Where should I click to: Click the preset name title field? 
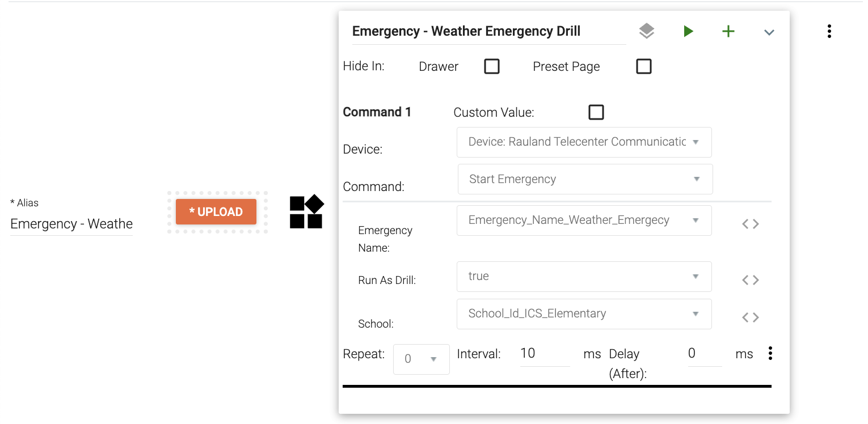489,31
